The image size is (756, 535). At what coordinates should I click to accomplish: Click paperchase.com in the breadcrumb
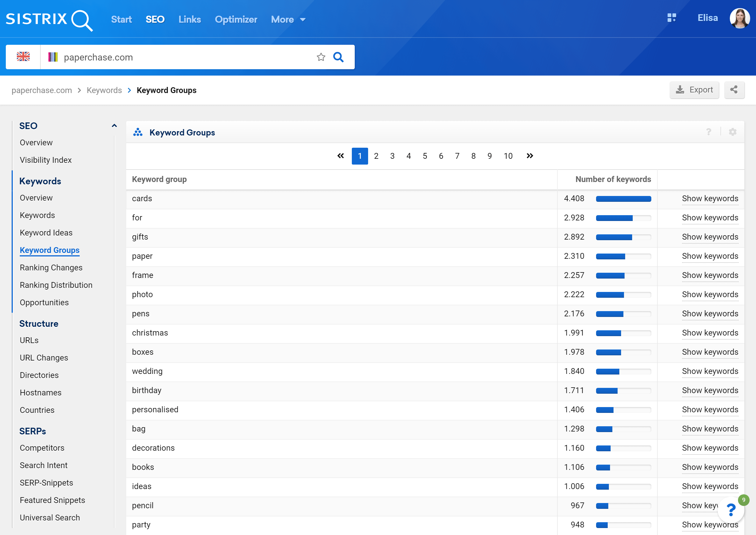(42, 90)
